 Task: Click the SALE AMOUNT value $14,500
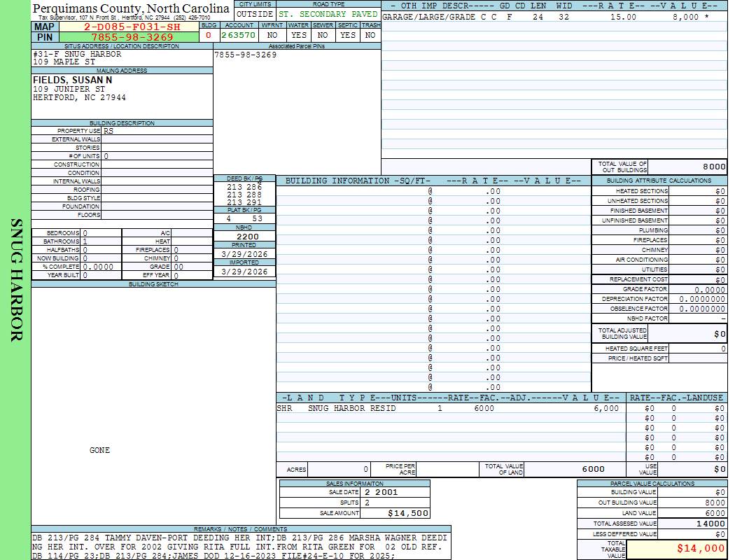408,513
